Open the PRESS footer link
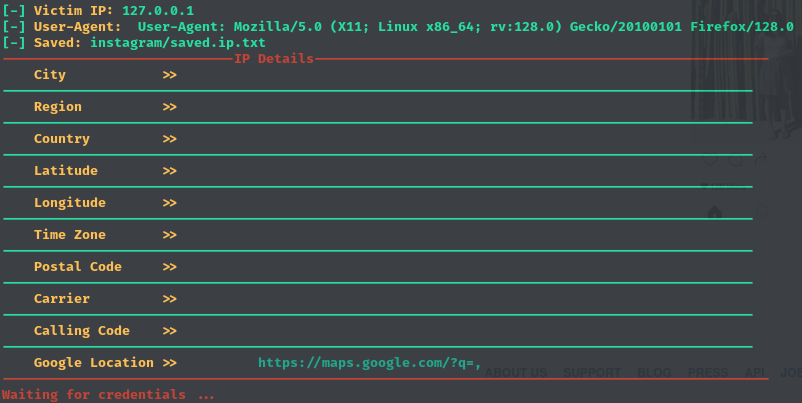The height and width of the screenshot is (403, 802). coord(708,373)
